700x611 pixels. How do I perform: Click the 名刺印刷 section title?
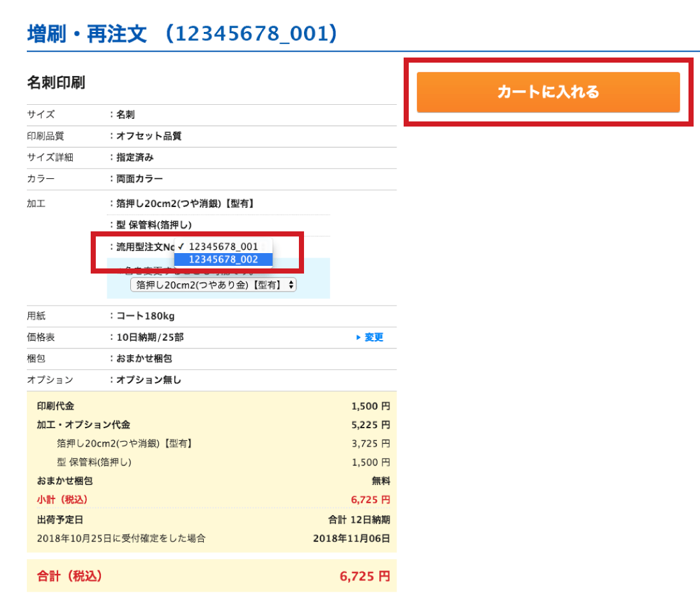click(x=56, y=82)
